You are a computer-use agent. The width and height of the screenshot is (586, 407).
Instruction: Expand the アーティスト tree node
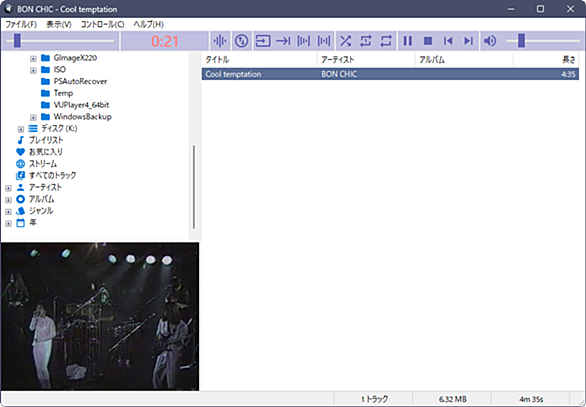click(x=8, y=188)
